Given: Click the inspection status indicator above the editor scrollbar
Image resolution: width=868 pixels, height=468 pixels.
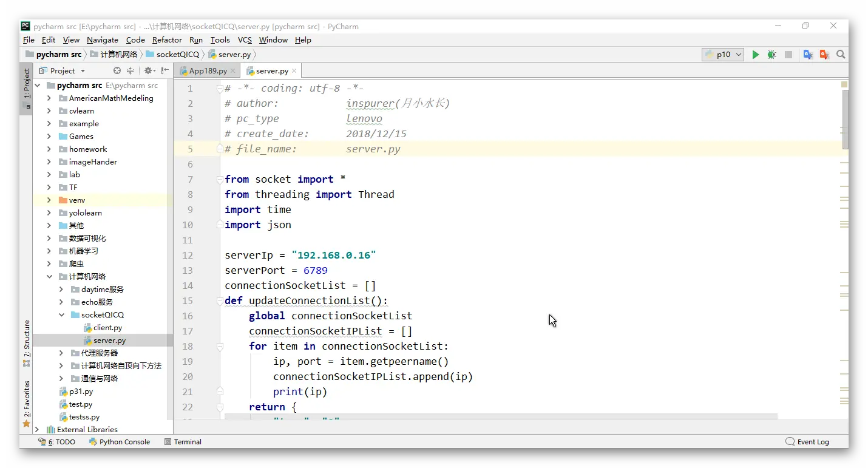Looking at the screenshot, I should (844, 84).
